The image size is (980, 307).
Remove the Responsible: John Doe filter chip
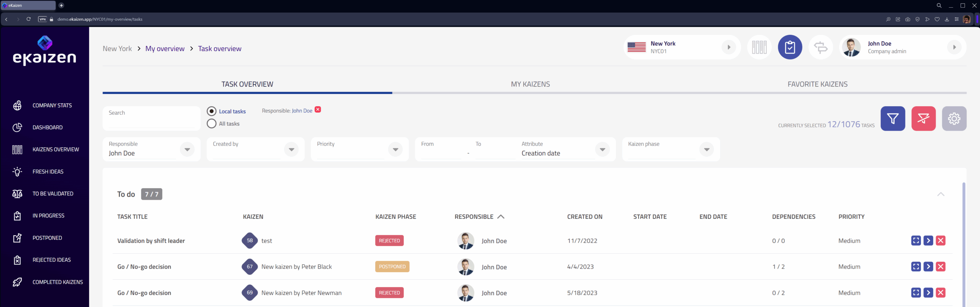click(318, 110)
